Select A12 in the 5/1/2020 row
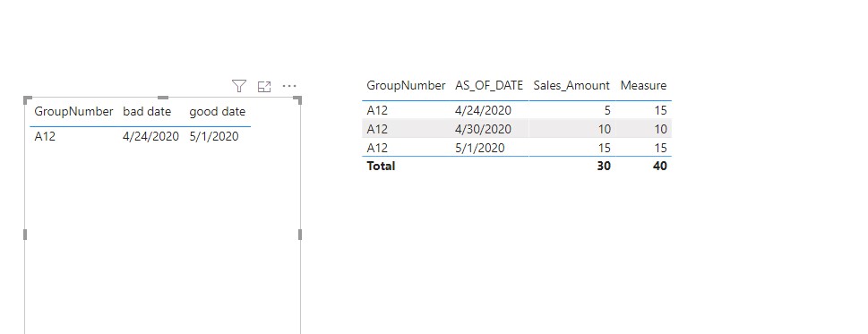This screenshot has width=868, height=334. pos(377,148)
